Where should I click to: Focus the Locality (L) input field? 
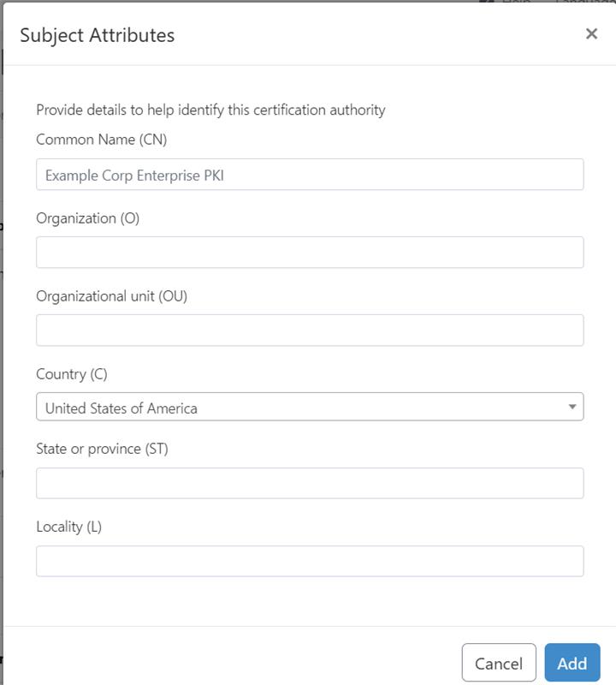tap(310, 561)
